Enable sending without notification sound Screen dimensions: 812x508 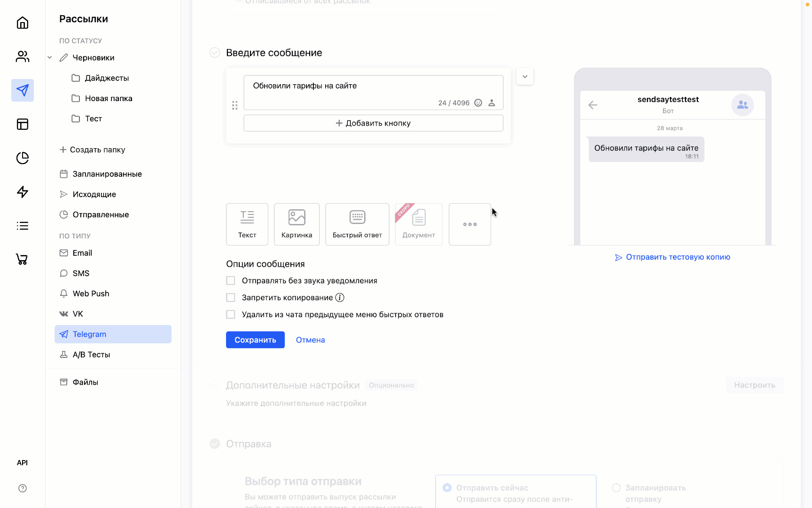[231, 281]
